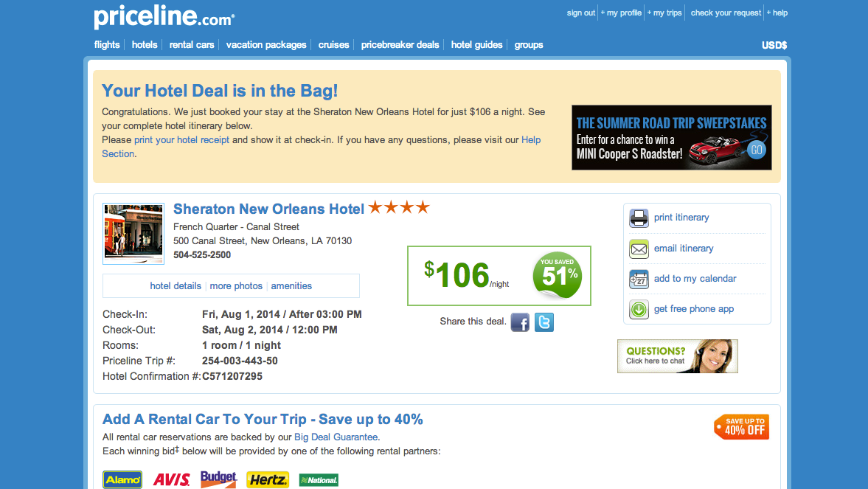Click the printer icon for print itinerary
Screen dimensions: 868x489
638,218
